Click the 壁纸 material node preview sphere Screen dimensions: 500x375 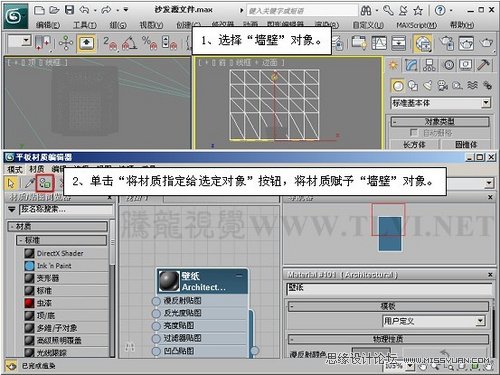[169, 281]
